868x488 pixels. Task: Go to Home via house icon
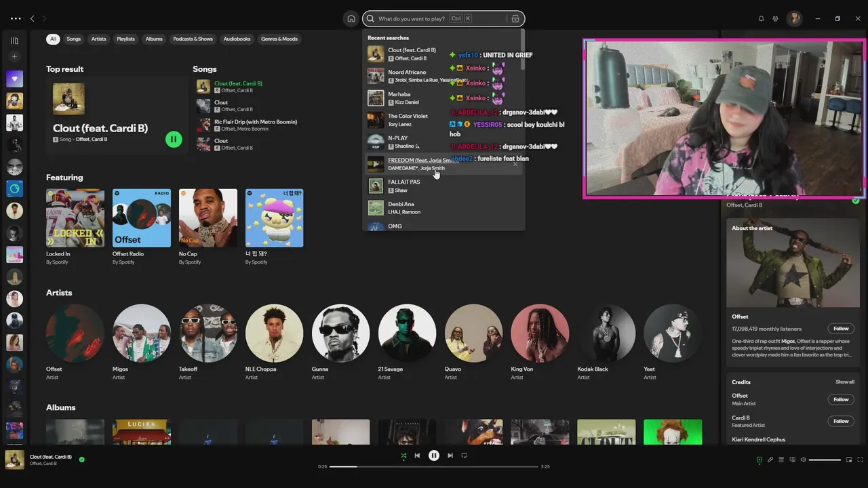click(x=351, y=18)
